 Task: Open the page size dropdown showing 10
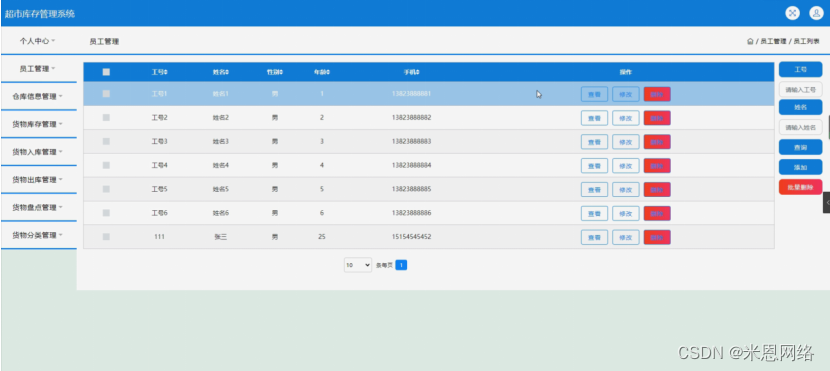pyautogui.click(x=358, y=265)
